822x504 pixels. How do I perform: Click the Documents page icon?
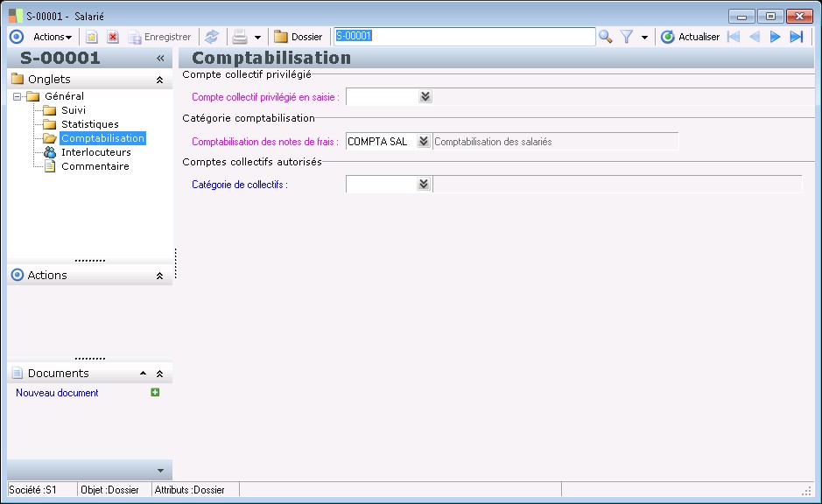pyautogui.click(x=18, y=373)
